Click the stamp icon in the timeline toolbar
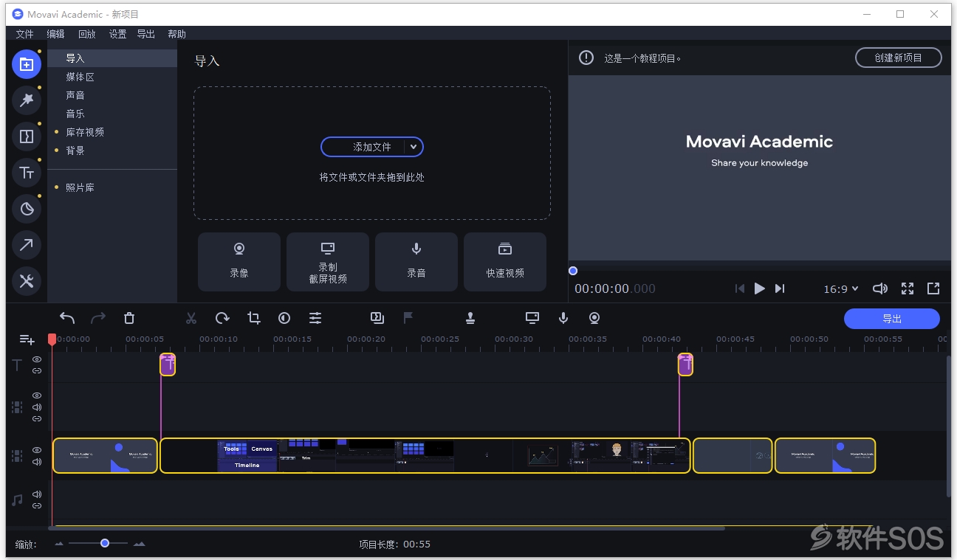 470,318
